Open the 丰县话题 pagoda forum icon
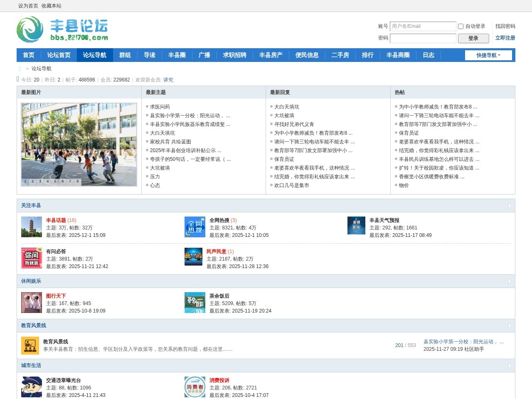This screenshot has width=532, height=399. click(x=32, y=227)
